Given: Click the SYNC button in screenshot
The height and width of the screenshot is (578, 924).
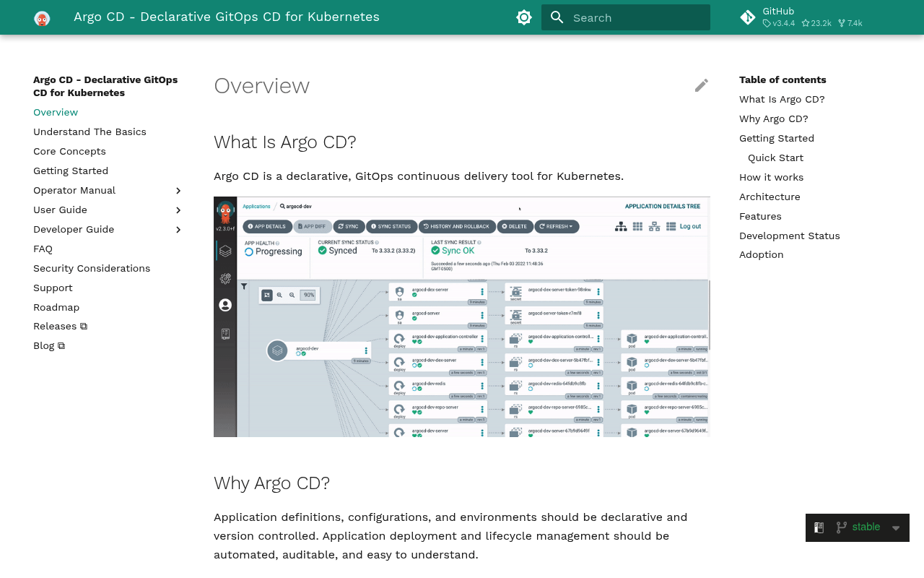Looking at the screenshot, I should tap(349, 226).
